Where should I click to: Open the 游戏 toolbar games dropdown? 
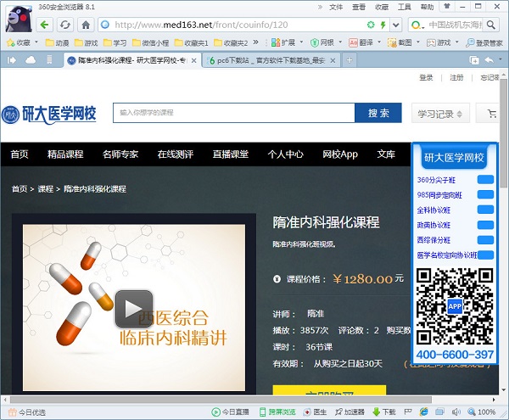point(443,42)
